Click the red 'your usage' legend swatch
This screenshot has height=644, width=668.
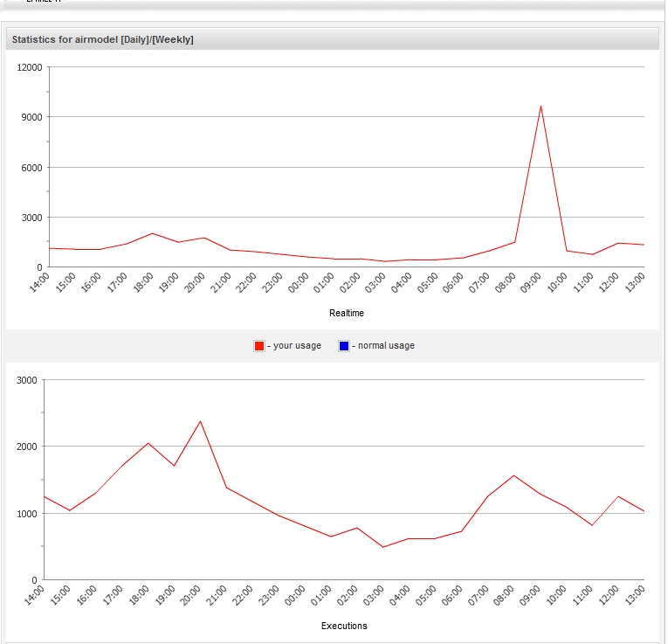click(x=259, y=346)
